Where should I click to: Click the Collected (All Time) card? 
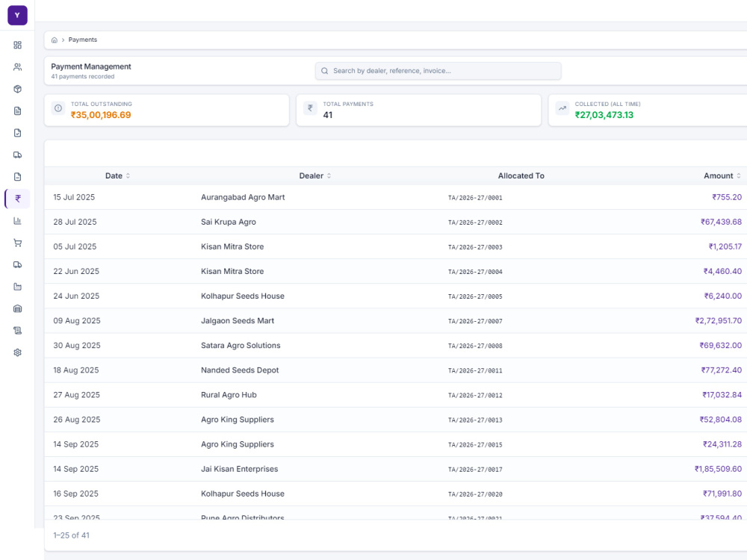[648, 110]
